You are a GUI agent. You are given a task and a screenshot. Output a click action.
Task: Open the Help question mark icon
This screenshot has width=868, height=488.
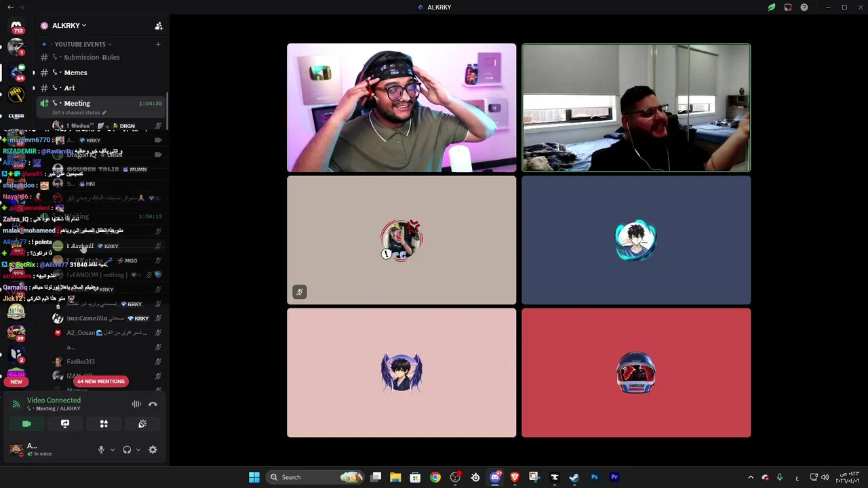[804, 7]
